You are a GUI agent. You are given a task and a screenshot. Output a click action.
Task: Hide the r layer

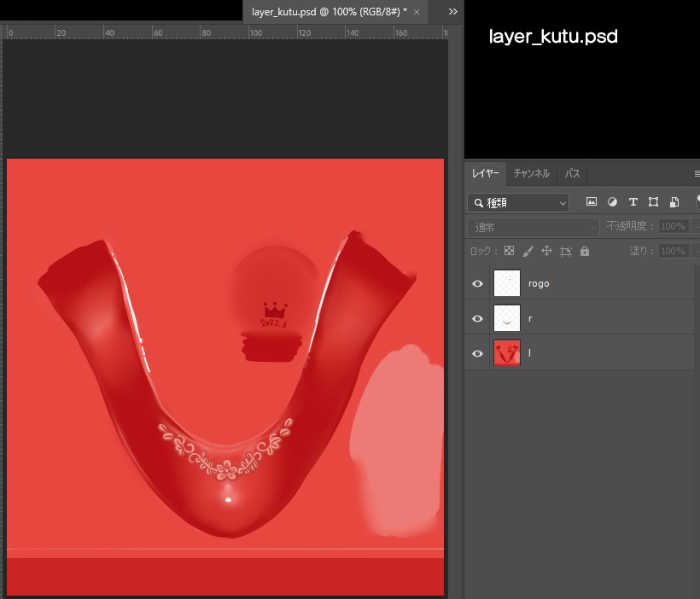point(477,318)
